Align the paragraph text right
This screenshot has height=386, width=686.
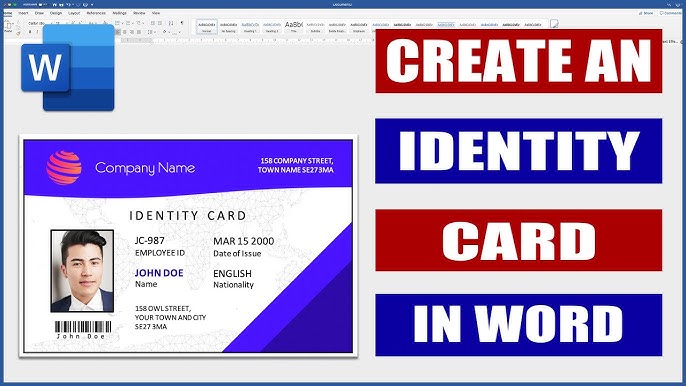tap(132, 32)
